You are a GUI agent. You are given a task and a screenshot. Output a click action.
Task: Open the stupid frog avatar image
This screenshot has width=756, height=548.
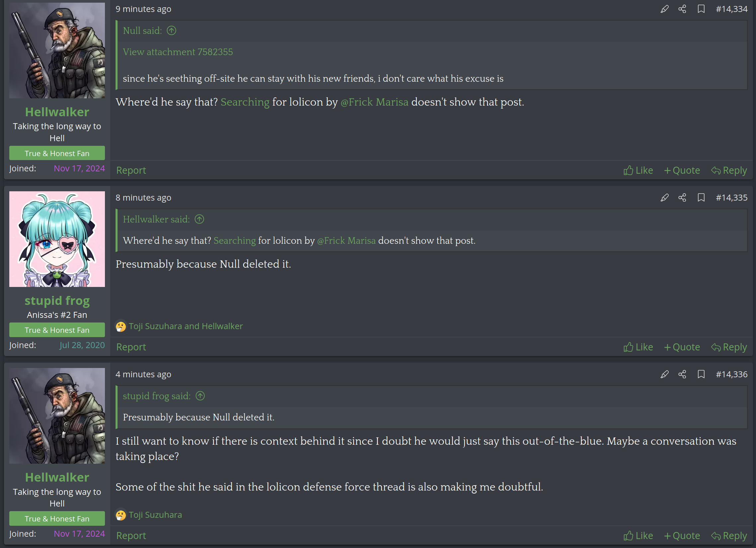tap(57, 239)
